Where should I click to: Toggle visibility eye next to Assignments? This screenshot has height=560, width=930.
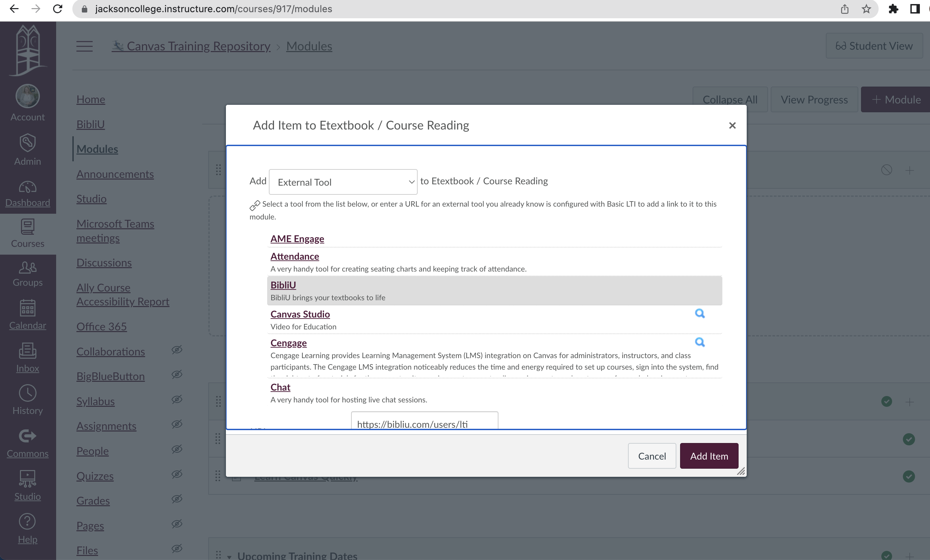177,424
